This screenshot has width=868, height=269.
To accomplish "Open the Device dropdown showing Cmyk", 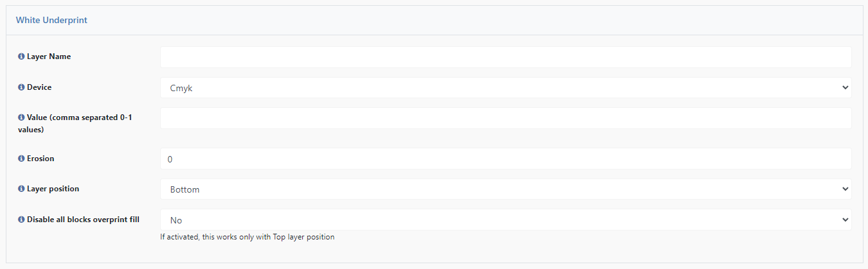I will point(505,88).
